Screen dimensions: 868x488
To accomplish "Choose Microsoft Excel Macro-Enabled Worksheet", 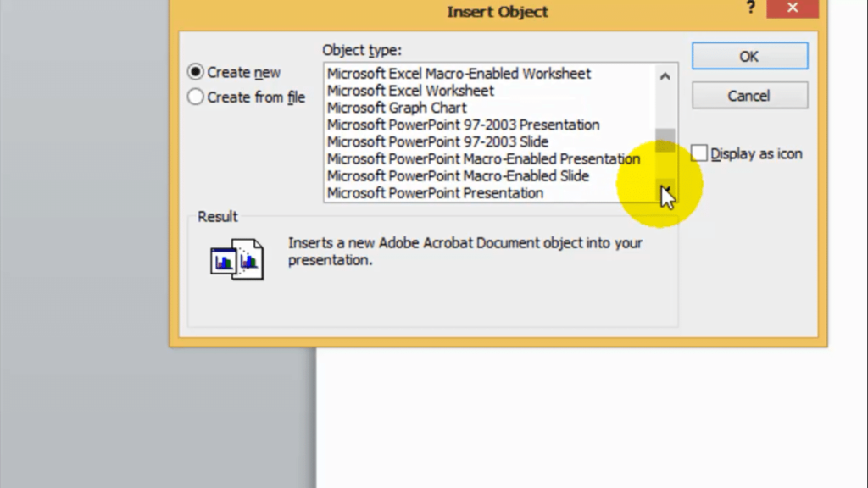I will pos(459,74).
